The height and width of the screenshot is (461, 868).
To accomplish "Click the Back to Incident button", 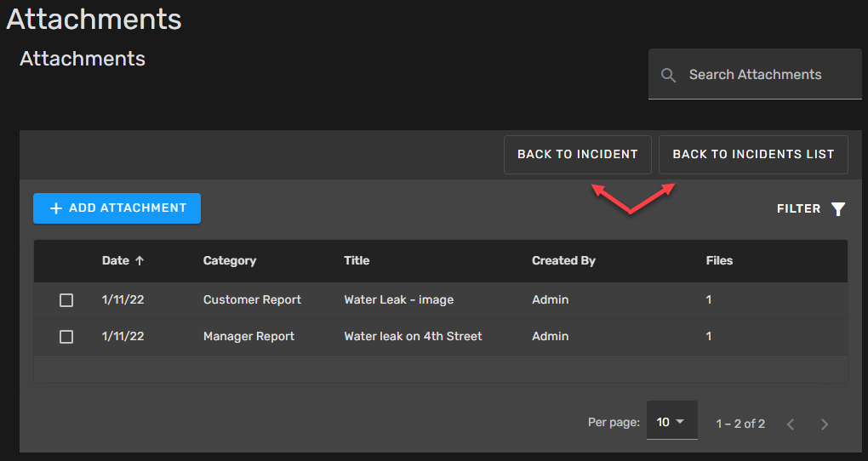I will pos(577,155).
